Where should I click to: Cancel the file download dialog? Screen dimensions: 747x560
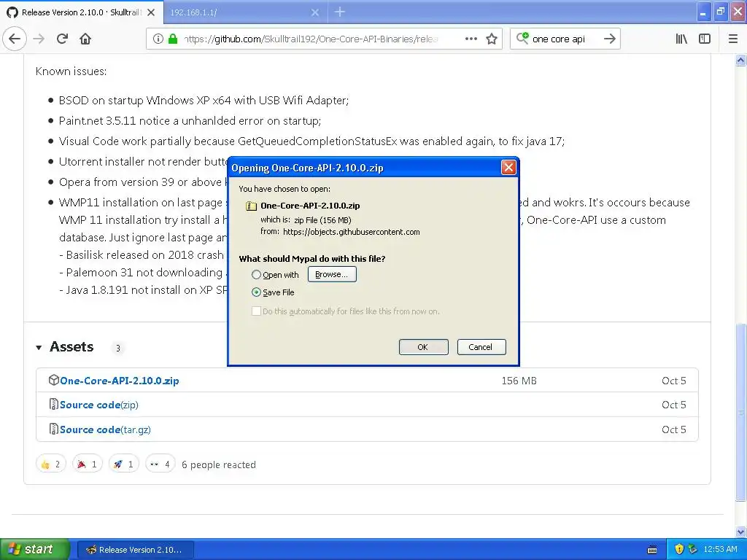481,347
